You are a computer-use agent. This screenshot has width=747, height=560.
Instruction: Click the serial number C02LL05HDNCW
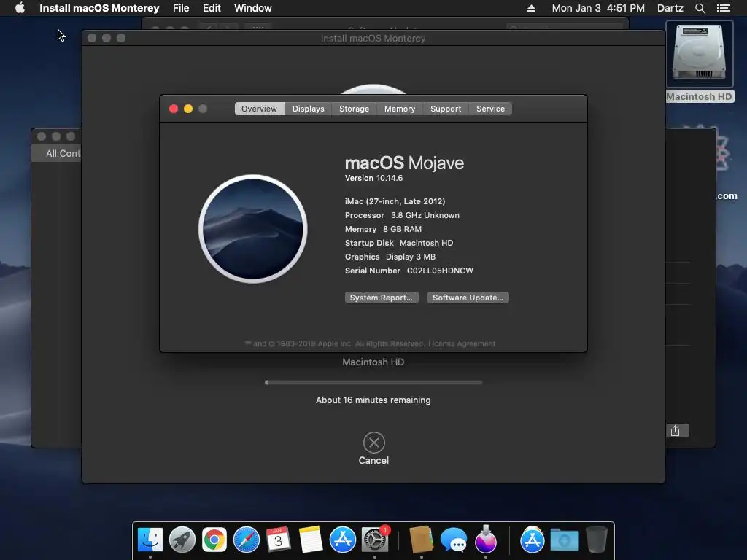click(x=440, y=271)
